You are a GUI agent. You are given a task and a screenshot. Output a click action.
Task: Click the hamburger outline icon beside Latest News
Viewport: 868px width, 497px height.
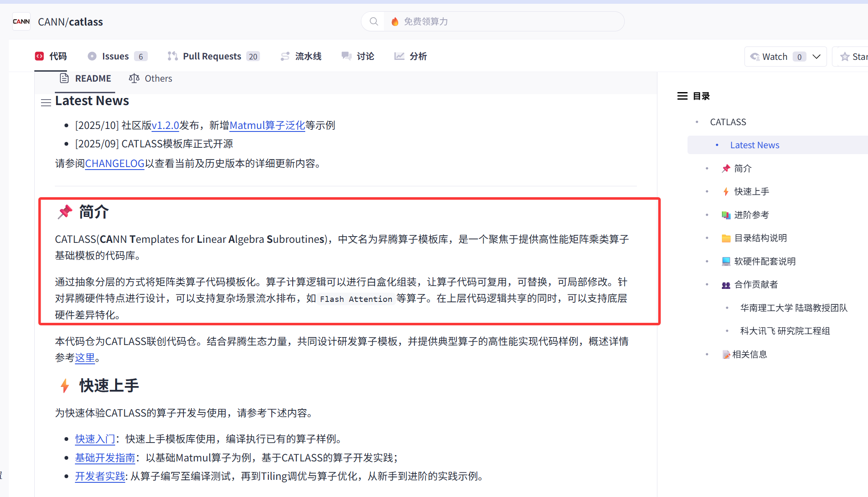[46, 102]
